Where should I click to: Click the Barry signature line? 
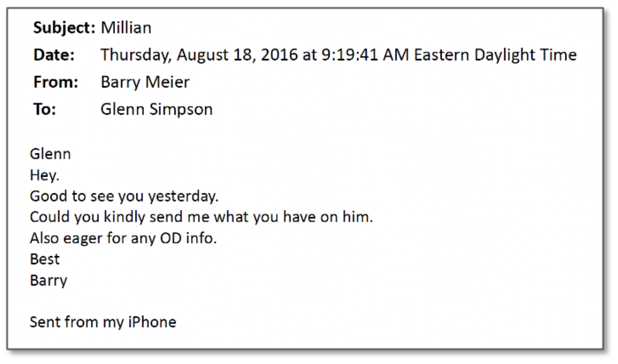pos(49,280)
